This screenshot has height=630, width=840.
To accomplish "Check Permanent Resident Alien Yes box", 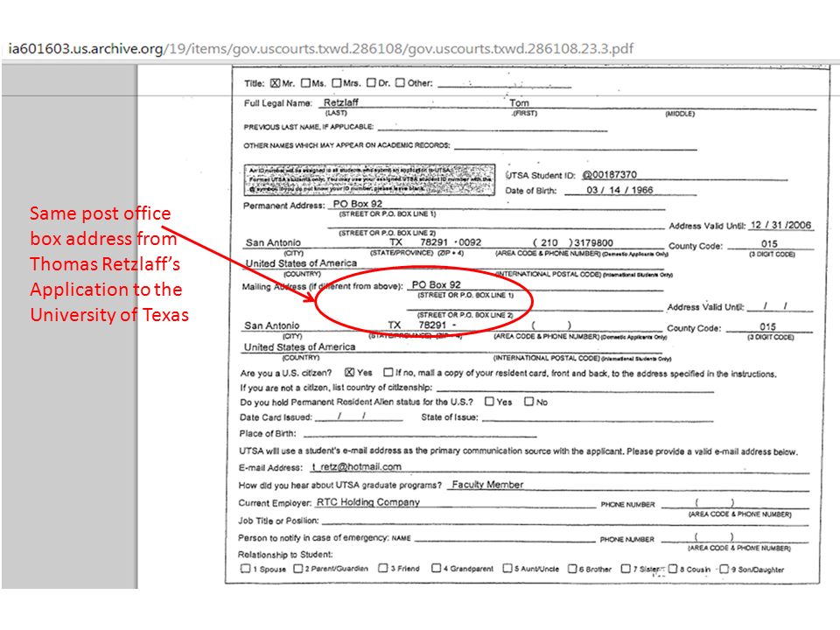I will coord(489,402).
